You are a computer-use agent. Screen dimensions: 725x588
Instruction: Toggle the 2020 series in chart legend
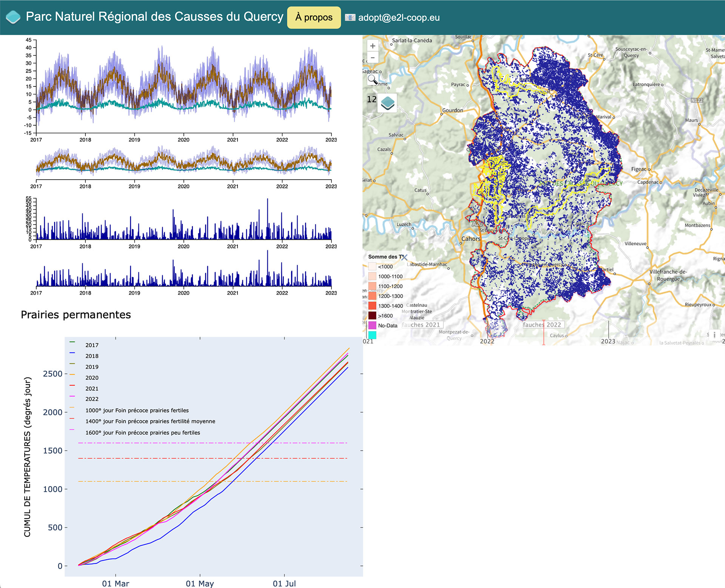tap(92, 377)
